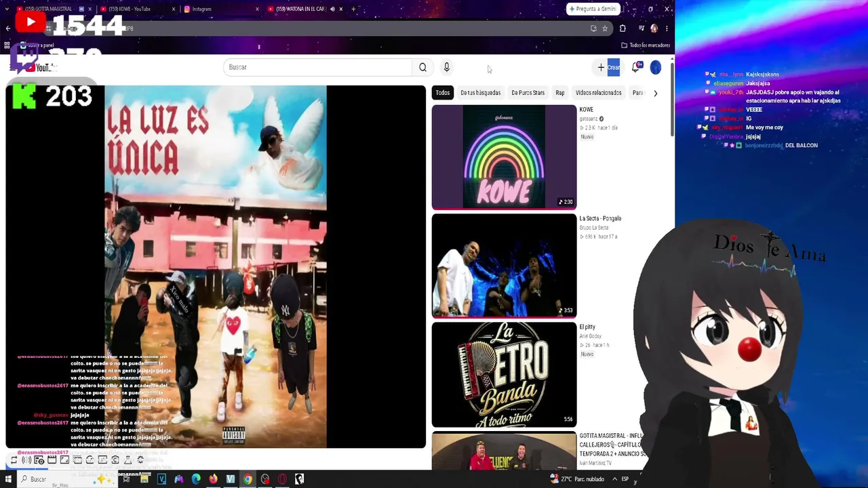Screen dimensions: 868x488
Task: Switch to the KOWE - YouTube tab
Action: [x=135, y=9]
